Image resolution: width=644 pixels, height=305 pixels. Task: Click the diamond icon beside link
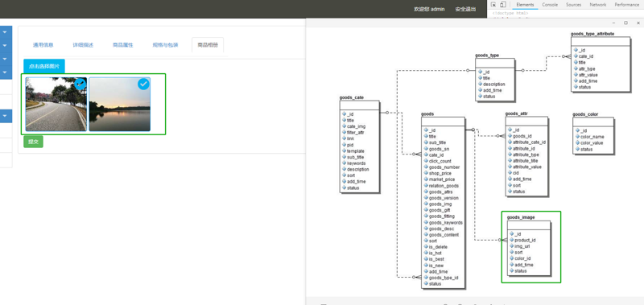pos(344,138)
